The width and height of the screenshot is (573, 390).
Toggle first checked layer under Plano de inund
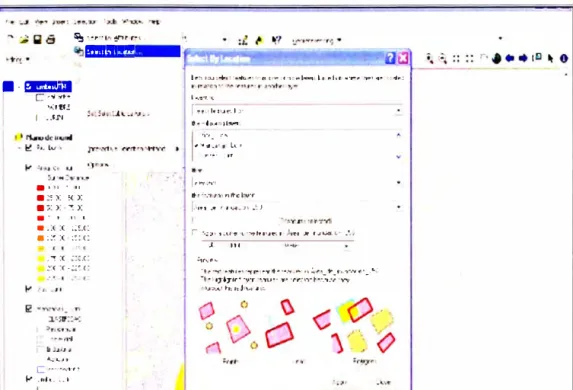29,148
